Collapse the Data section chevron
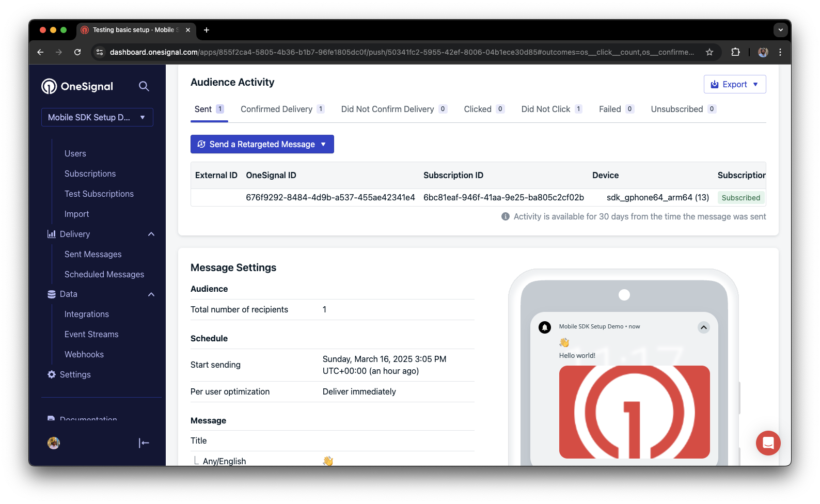 click(x=151, y=294)
